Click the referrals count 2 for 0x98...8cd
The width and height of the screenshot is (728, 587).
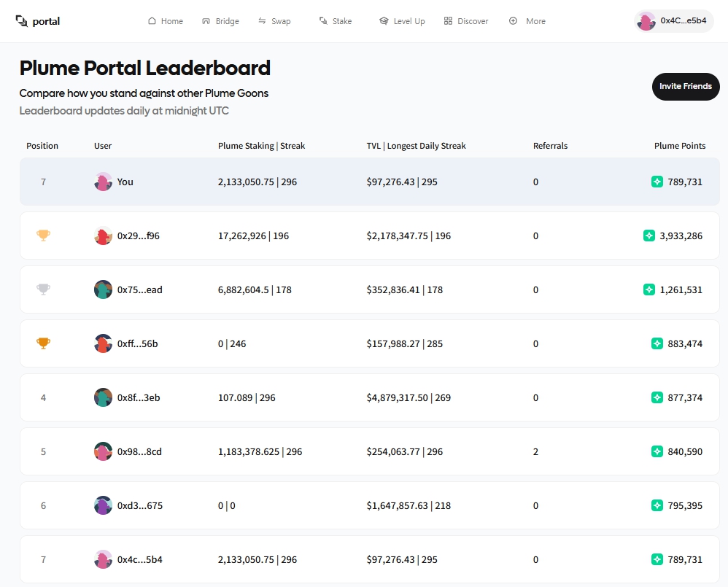coord(535,451)
